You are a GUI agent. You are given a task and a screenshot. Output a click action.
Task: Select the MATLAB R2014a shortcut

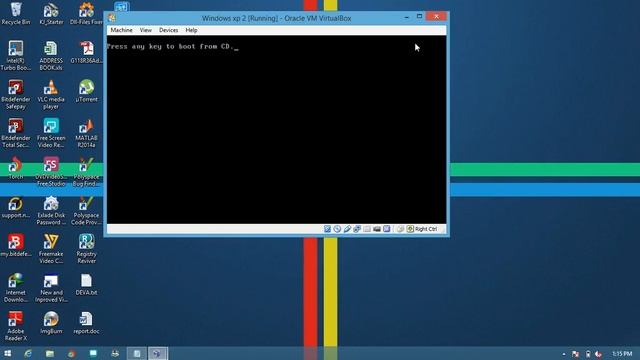[x=87, y=133]
